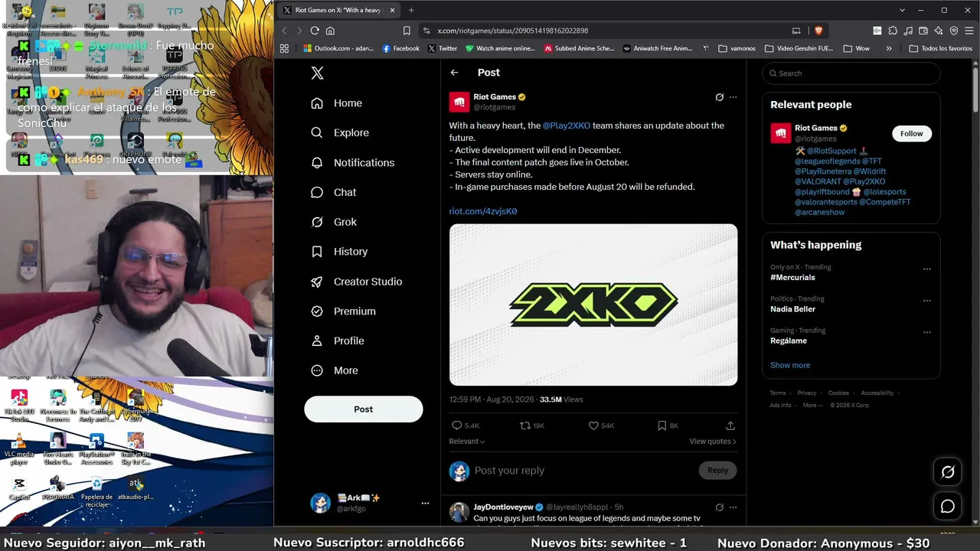Click the browser reload button

[x=315, y=31]
